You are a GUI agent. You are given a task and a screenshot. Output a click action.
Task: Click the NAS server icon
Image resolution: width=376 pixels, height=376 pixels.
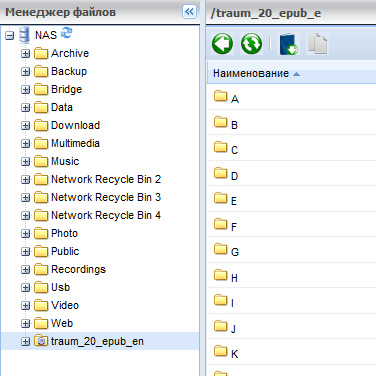point(24,35)
